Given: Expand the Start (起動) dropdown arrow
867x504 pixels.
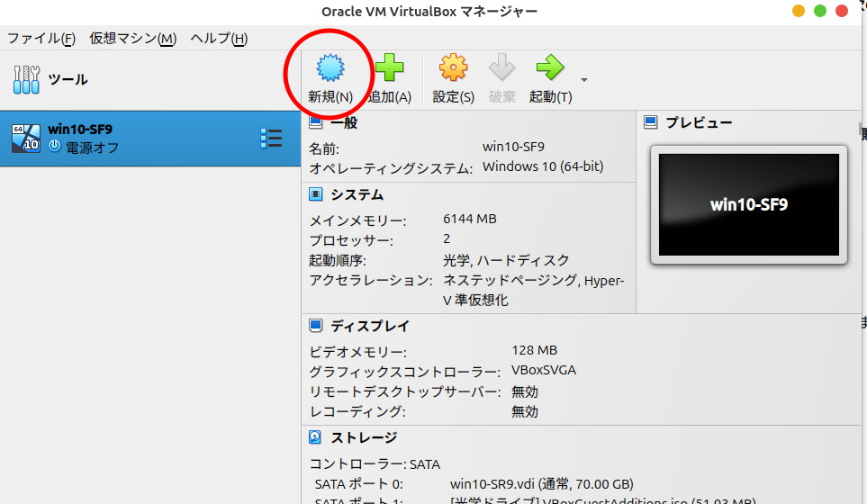Looking at the screenshot, I should point(584,80).
